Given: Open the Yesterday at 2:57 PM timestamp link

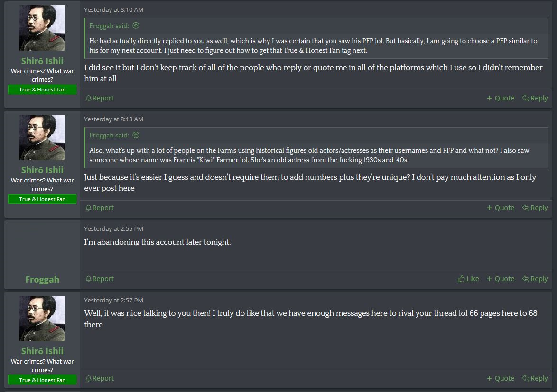Looking at the screenshot, I should [x=114, y=300].
